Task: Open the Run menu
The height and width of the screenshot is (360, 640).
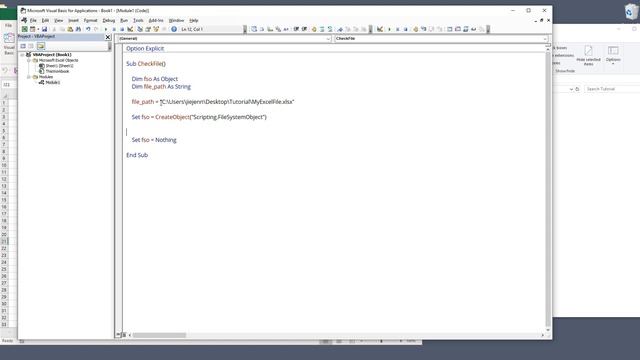Action: click(124, 20)
